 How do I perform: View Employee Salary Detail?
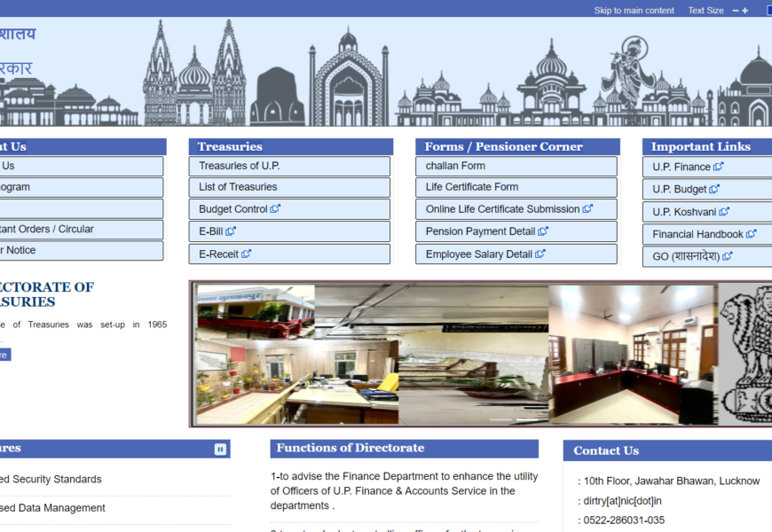click(478, 254)
